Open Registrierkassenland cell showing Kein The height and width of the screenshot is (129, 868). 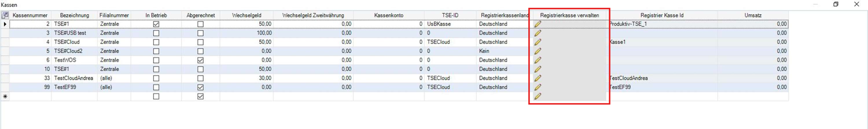point(503,51)
